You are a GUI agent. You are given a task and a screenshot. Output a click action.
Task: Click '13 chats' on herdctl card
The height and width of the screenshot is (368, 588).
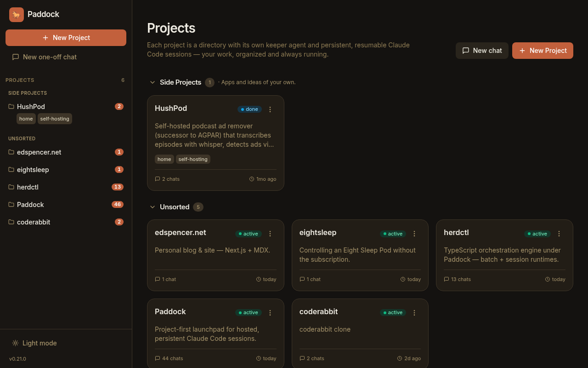coord(458,279)
